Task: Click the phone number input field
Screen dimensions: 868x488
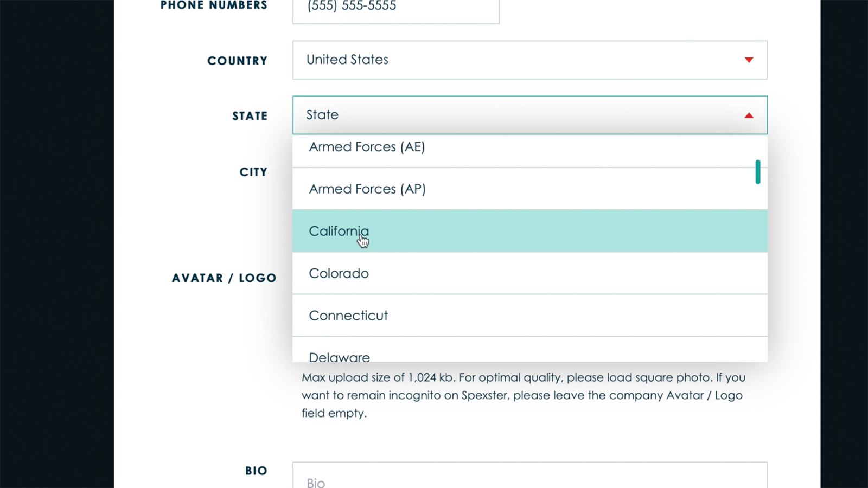Action: point(395,8)
